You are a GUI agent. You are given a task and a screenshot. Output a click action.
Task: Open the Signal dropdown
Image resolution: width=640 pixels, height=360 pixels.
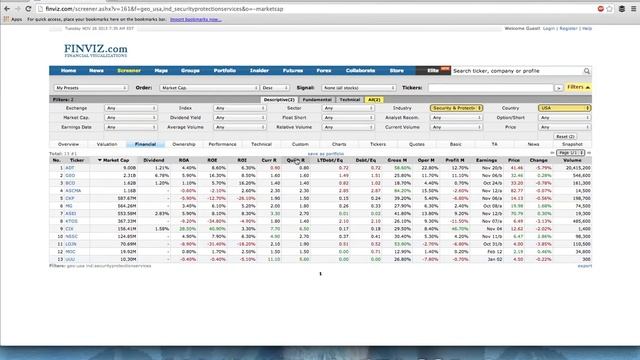[358, 88]
